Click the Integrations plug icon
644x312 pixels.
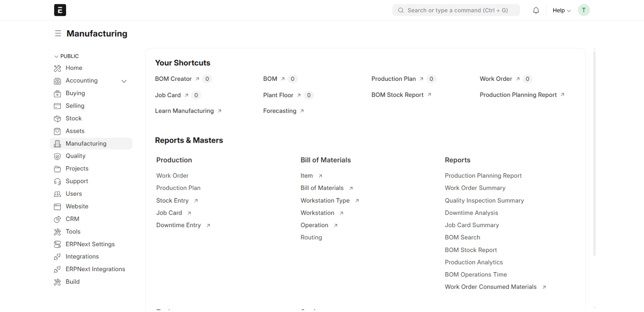coord(57,257)
